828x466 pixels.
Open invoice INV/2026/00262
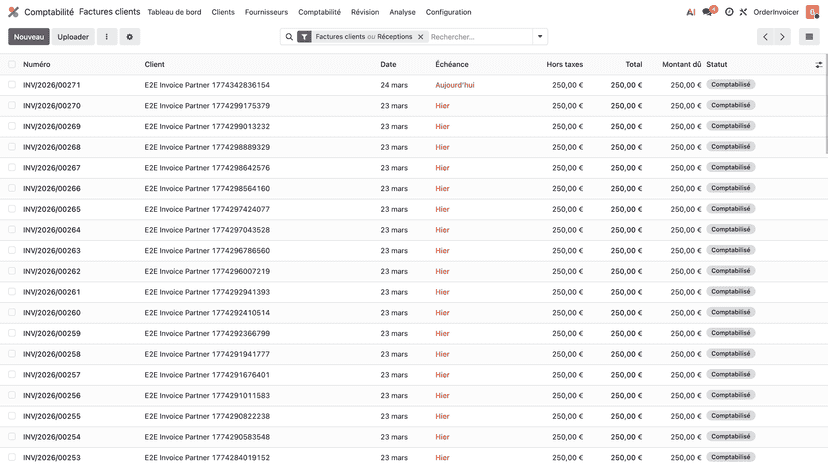(x=52, y=271)
